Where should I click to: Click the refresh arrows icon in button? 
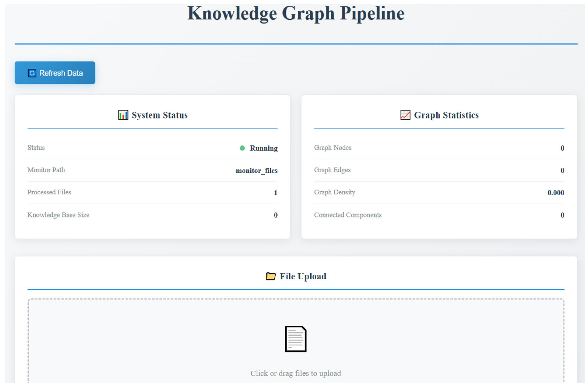coord(32,73)
